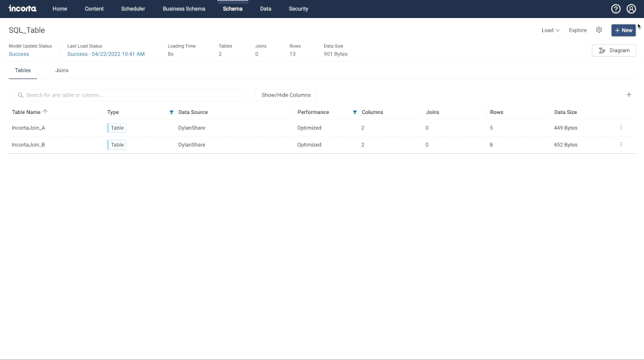Open the help question mark icon
Screen dimensions: 644x360
[x=616, y=9]
